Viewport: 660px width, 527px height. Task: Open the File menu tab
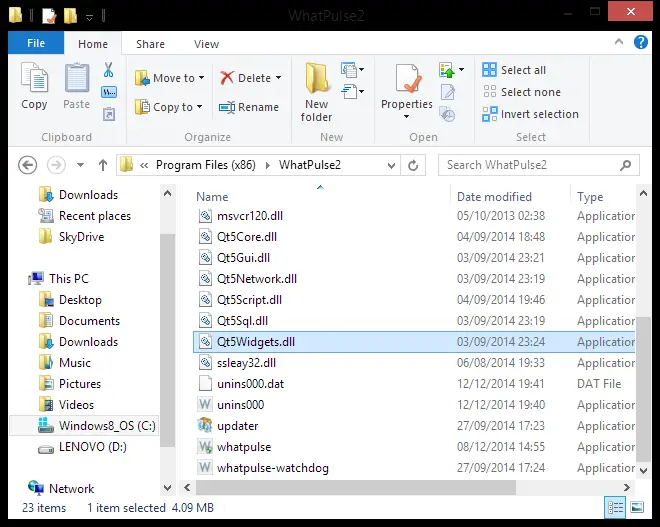point(36,43)
